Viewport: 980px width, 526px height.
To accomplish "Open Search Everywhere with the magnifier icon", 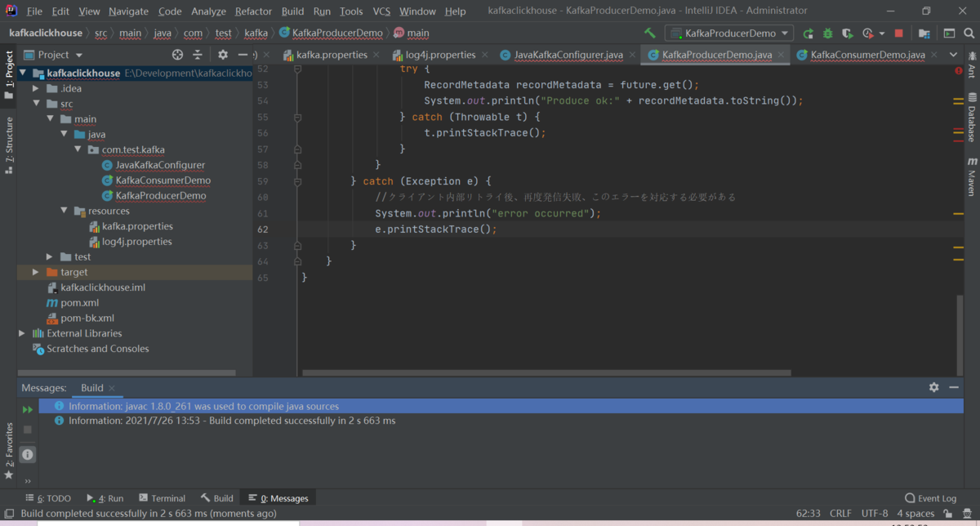I will [x=969, y=33].
